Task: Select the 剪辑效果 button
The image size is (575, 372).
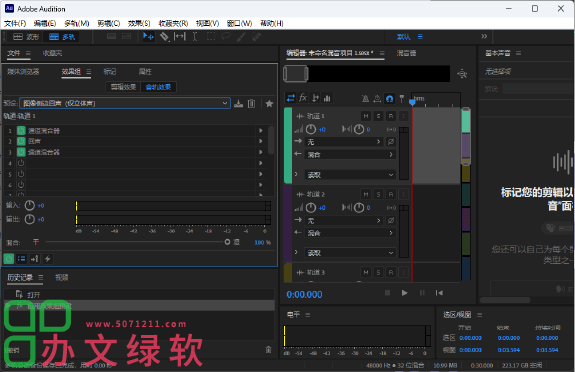Action: tap(124, 87)
